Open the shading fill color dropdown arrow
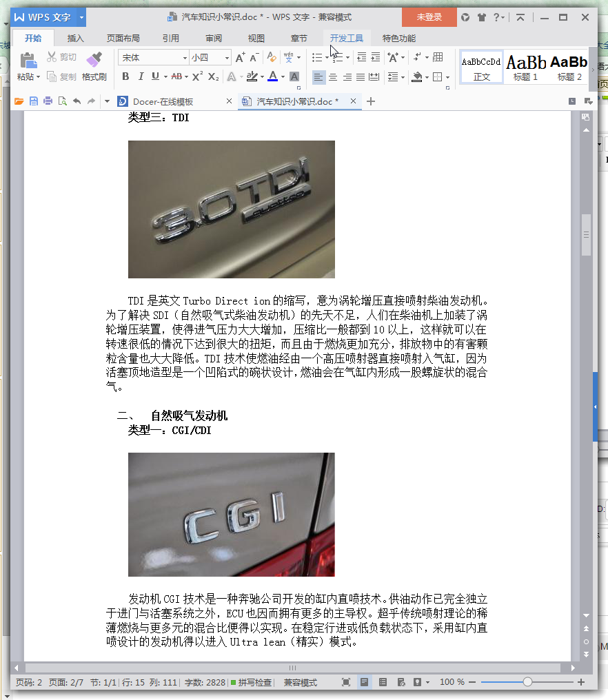Viewport: 608px width, 700px height. coord(427,78)
